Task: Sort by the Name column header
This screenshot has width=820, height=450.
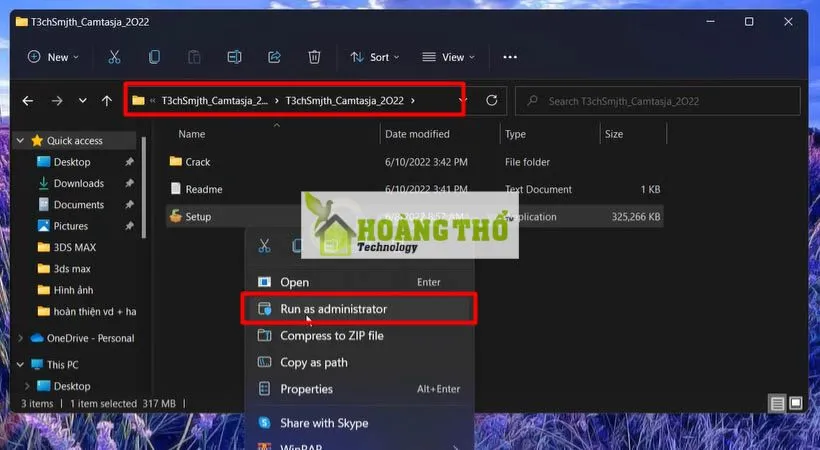Action: click(191, 134)
